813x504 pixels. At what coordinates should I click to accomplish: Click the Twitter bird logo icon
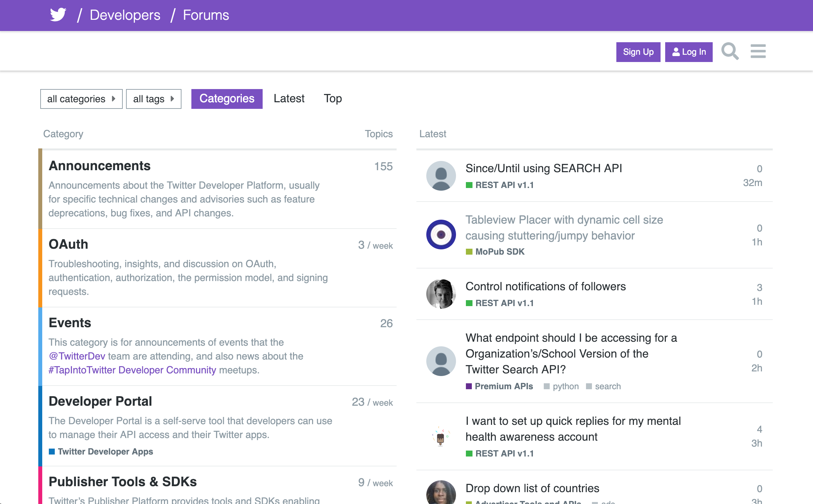[57, 15]
